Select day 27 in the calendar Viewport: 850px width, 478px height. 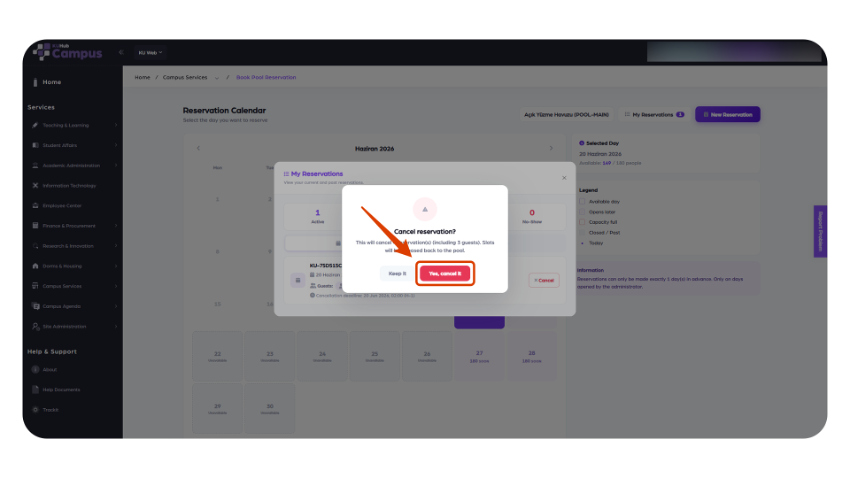coord(479,356)
